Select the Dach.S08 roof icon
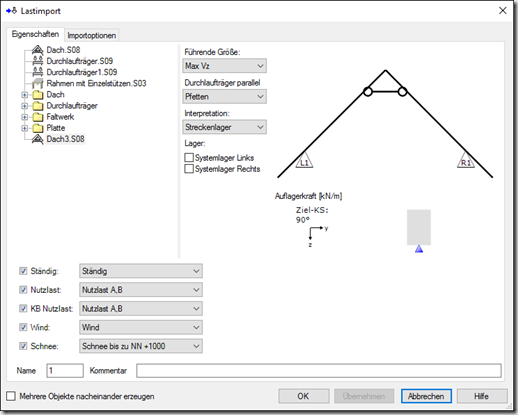Image resolution: width=518 pixels, height=415 pixels. (38, 50)
